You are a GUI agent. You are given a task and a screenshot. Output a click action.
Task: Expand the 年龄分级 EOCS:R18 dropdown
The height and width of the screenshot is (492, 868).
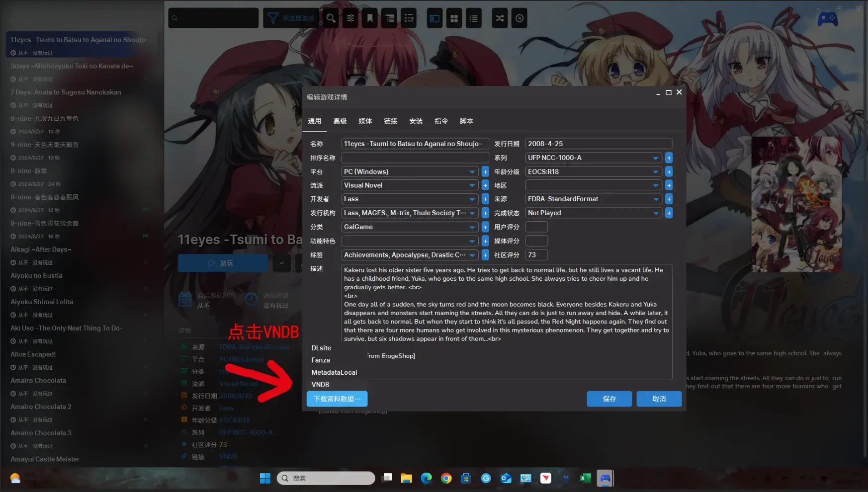(x=656, y=172)
